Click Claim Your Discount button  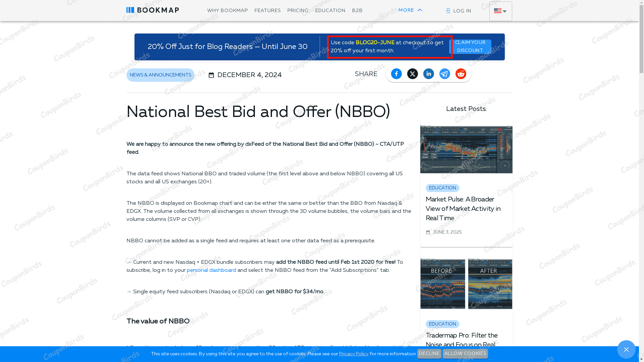pyautogui.click(x=470, y=47)
